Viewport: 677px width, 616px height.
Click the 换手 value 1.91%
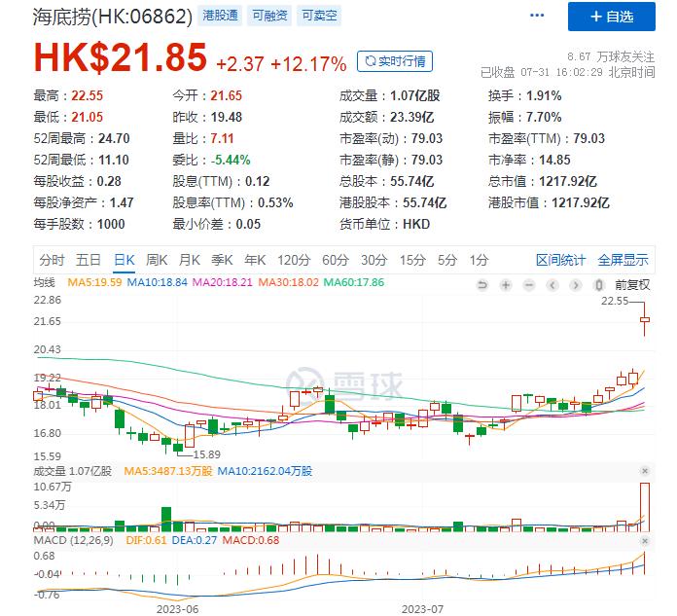coord(544,95)
